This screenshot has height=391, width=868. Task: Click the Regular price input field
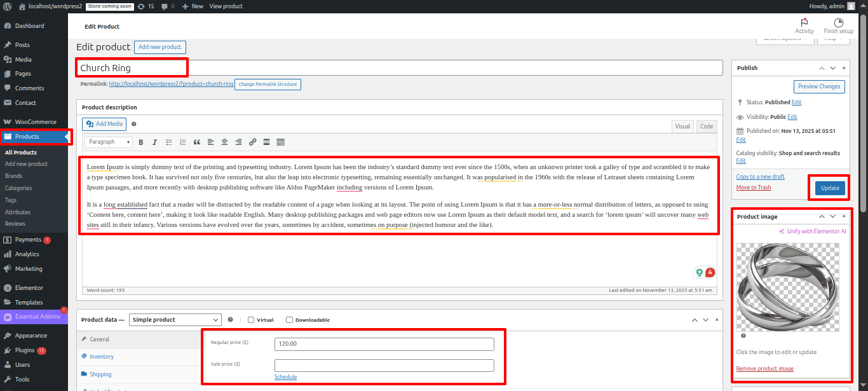pos(384,344)
